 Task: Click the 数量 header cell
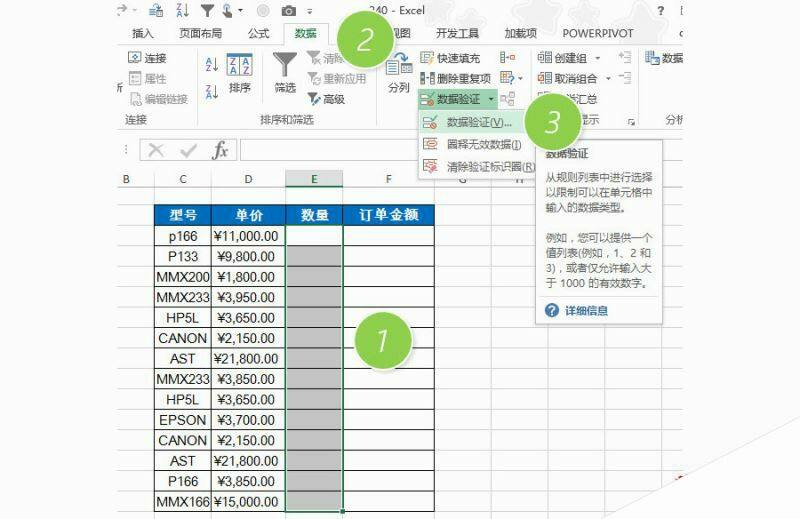tap(314, 215)
